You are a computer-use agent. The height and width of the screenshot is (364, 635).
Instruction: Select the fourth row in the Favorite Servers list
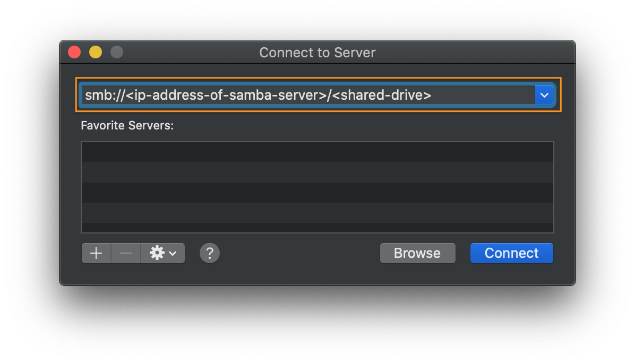point(317,213)
